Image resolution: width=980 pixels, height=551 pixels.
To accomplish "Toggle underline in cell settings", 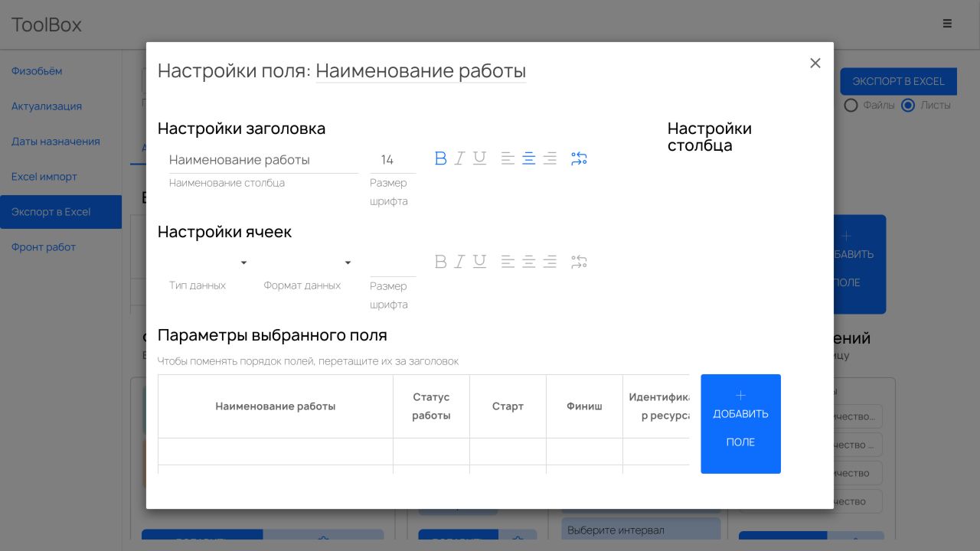I will [x=479, y=262].
